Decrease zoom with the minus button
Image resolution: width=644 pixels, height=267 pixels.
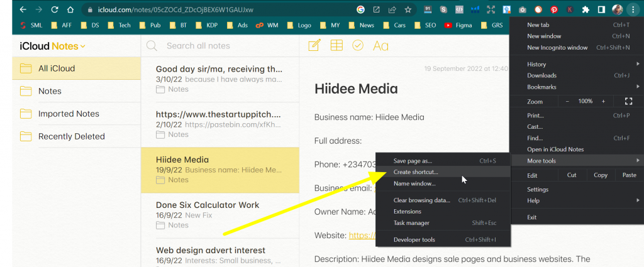pyautogui.click(x=567, y=101)
